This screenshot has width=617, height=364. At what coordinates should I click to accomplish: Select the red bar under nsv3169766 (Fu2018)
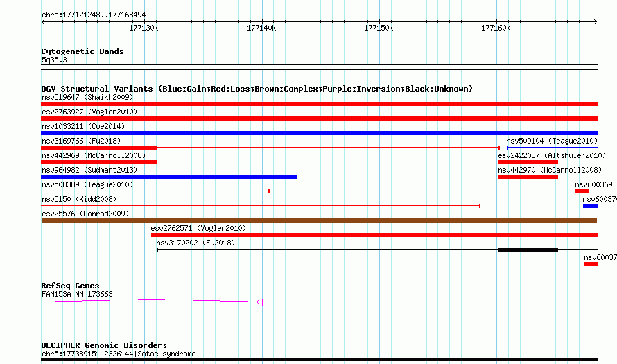[x=99, y=148]
